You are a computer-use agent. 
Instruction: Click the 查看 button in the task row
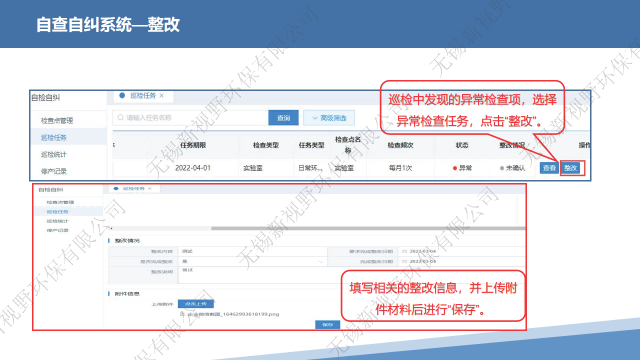(549, 168)
